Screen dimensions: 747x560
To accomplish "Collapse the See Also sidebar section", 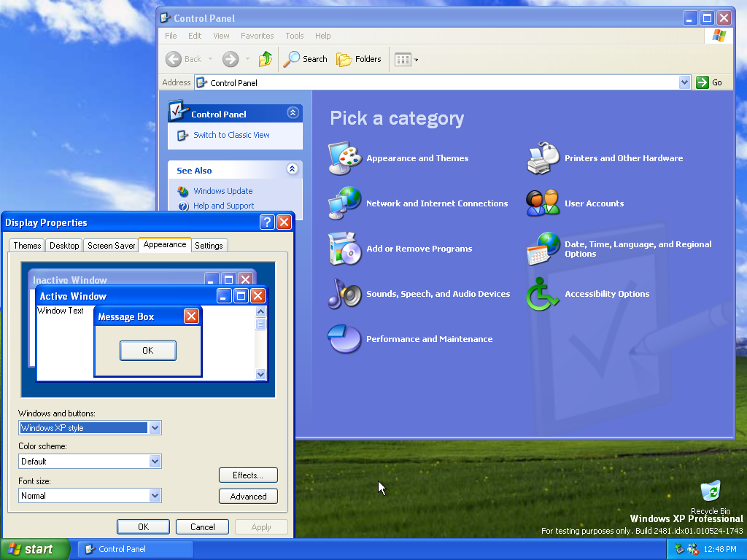I will pyautogui.click(x=293, y=168).
